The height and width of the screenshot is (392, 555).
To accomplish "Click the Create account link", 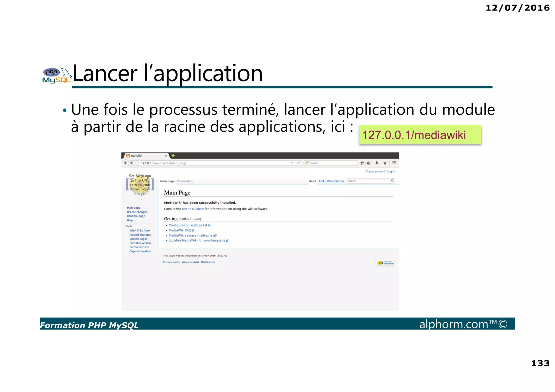I will click(x=375, y=171).
